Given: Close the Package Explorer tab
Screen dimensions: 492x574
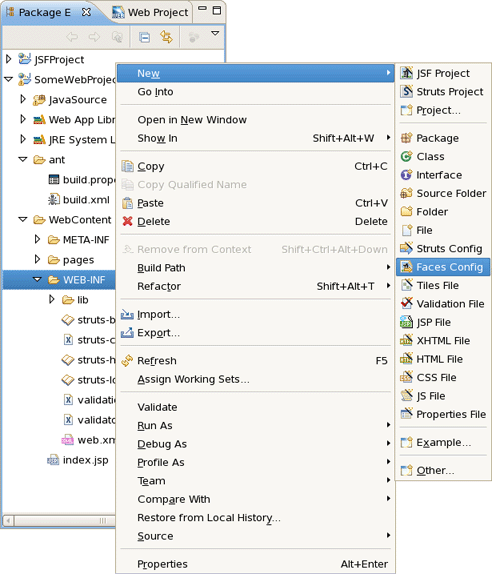Looking at the screenshot, I should 86,12.
